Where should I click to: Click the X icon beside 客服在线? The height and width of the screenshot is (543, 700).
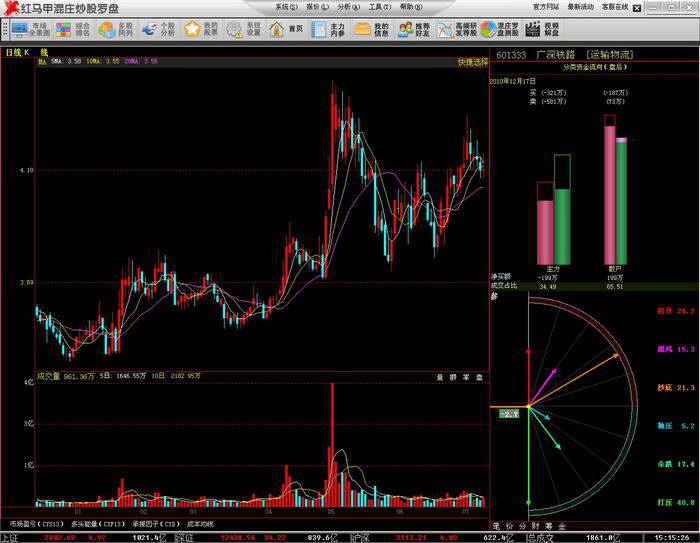pyautogui.click(x=637, y=8)
